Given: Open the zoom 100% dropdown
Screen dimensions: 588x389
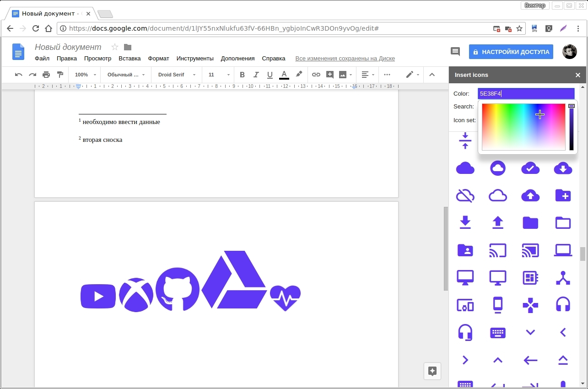Looking at the screenshot, I should point(86,75).
